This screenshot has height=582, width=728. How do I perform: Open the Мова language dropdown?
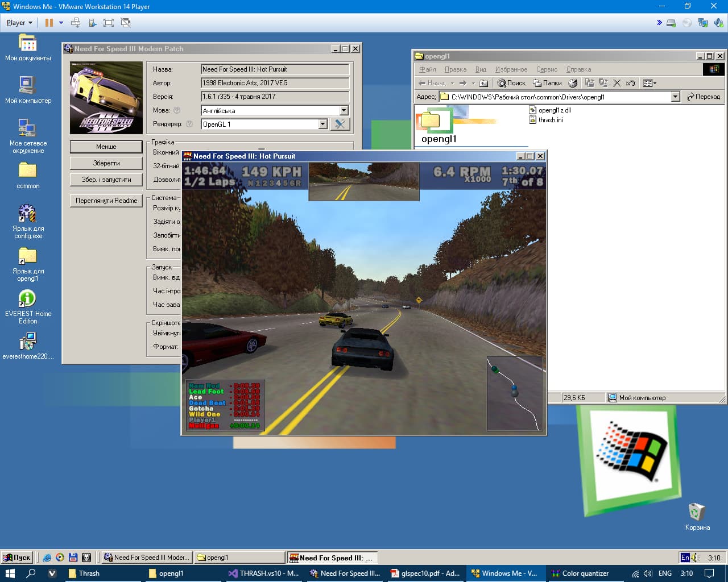click(x=344, y=110)
